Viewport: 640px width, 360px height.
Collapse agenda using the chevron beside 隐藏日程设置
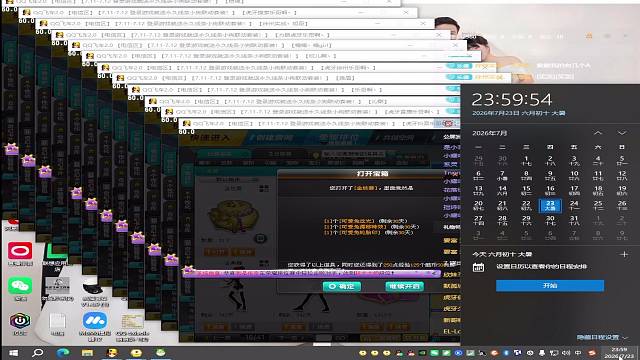point(625,338)
